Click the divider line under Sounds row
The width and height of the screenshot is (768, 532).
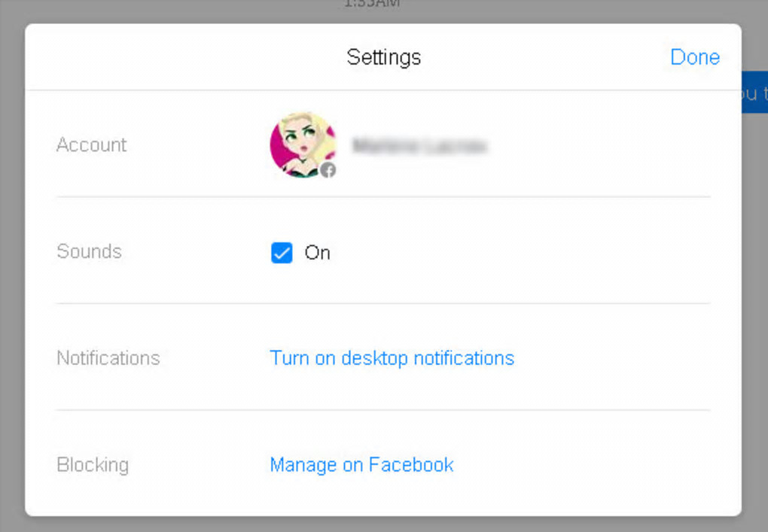[x=383, y=304]
